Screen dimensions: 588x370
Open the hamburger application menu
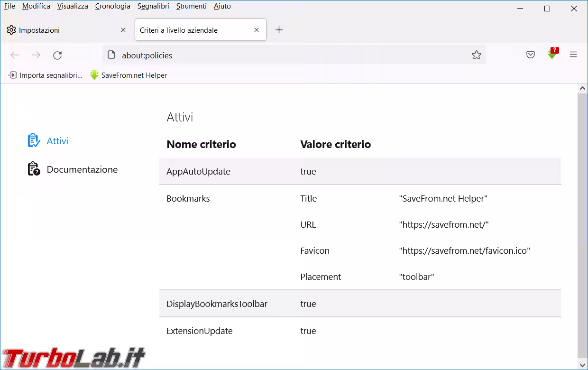(x=573, y=55)
